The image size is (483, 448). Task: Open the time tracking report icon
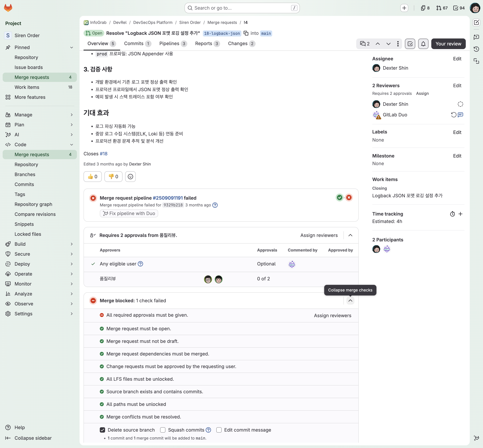click(453, 214)
